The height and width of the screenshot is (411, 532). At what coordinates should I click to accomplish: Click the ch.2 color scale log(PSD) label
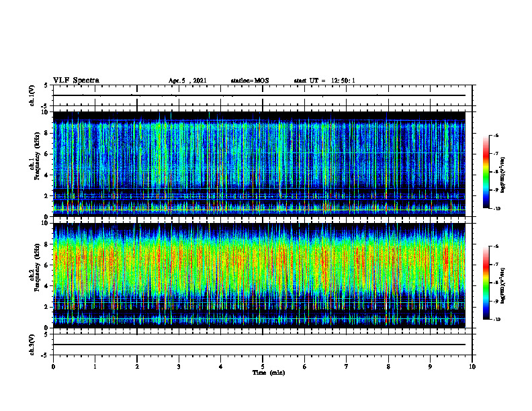click(x=503, y=286)
